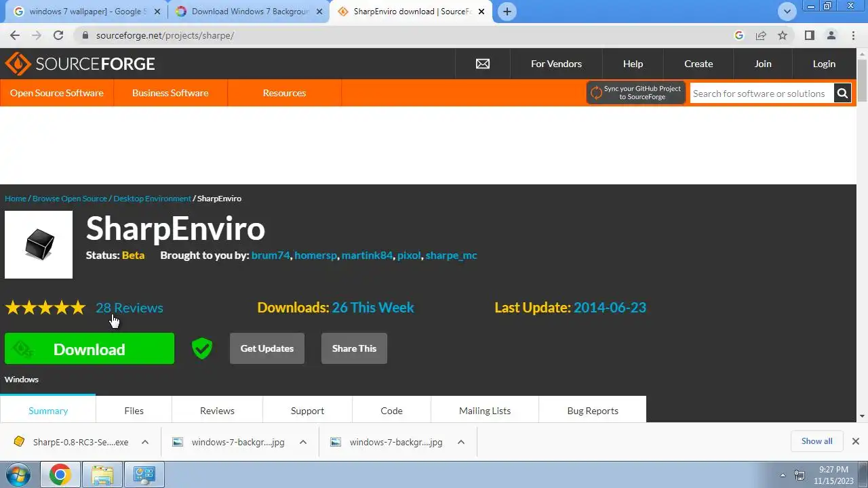Click Join in the header
The height and width of the screenshot is (488, 868).
click(763, 64)
